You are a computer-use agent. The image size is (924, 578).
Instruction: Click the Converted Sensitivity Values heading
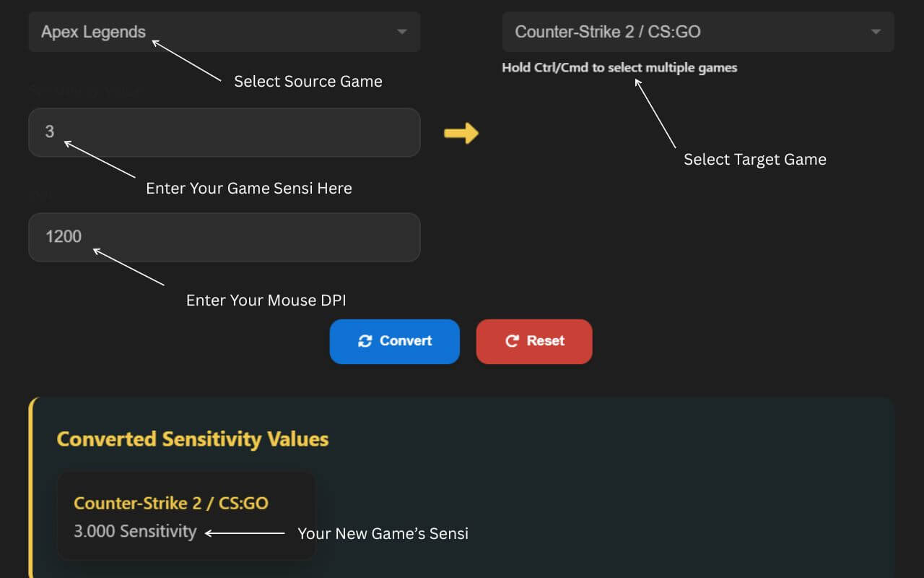coord(193,439)
